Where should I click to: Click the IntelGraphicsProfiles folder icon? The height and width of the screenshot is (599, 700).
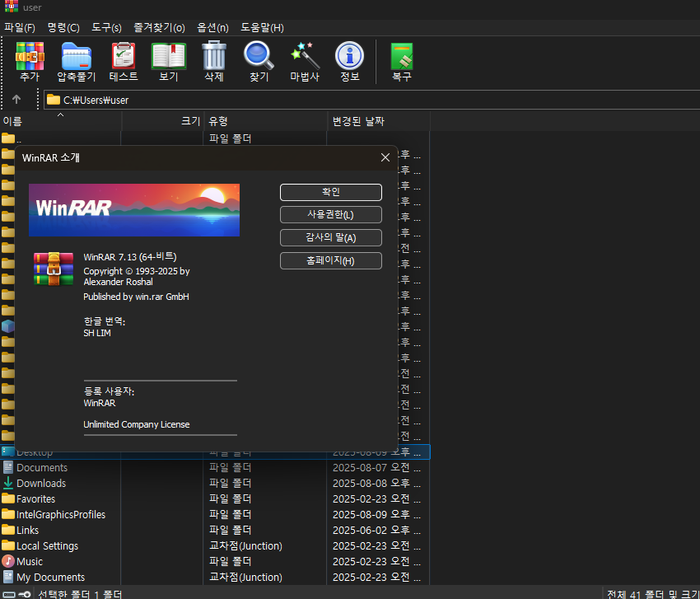click(8, 514)
